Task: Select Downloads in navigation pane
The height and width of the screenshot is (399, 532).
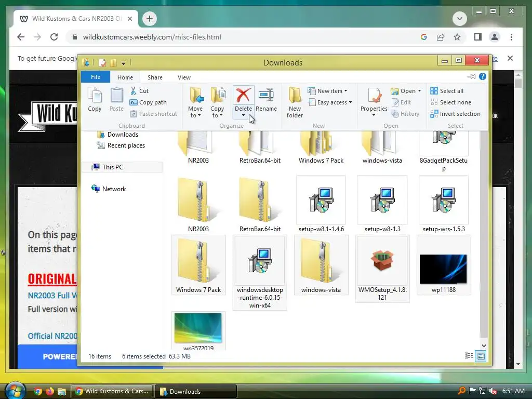Action: tap(117, 135)
